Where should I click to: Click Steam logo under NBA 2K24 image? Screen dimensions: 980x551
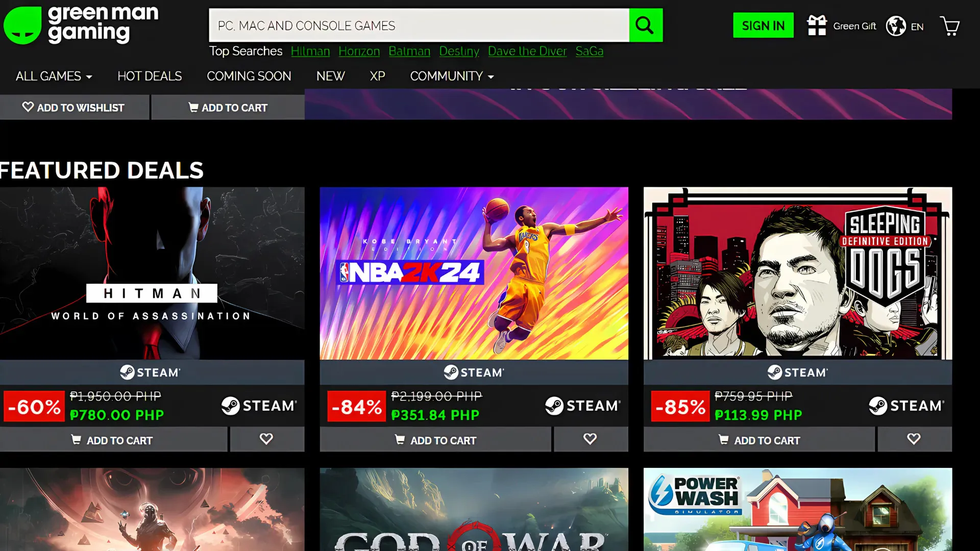pyautogui.click(x=474, y=372)
